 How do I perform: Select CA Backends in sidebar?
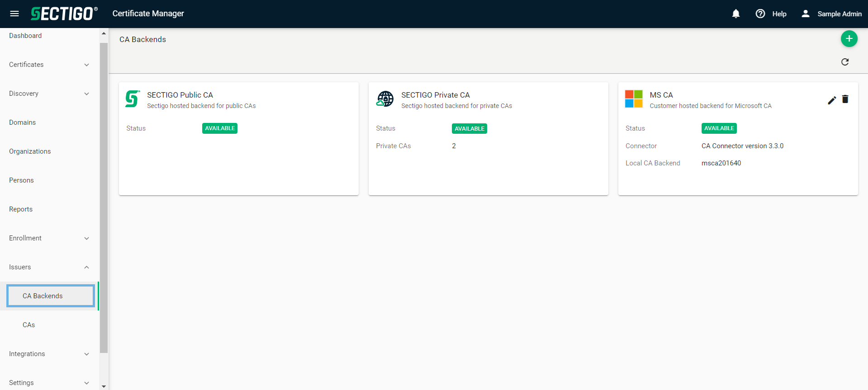50,296
